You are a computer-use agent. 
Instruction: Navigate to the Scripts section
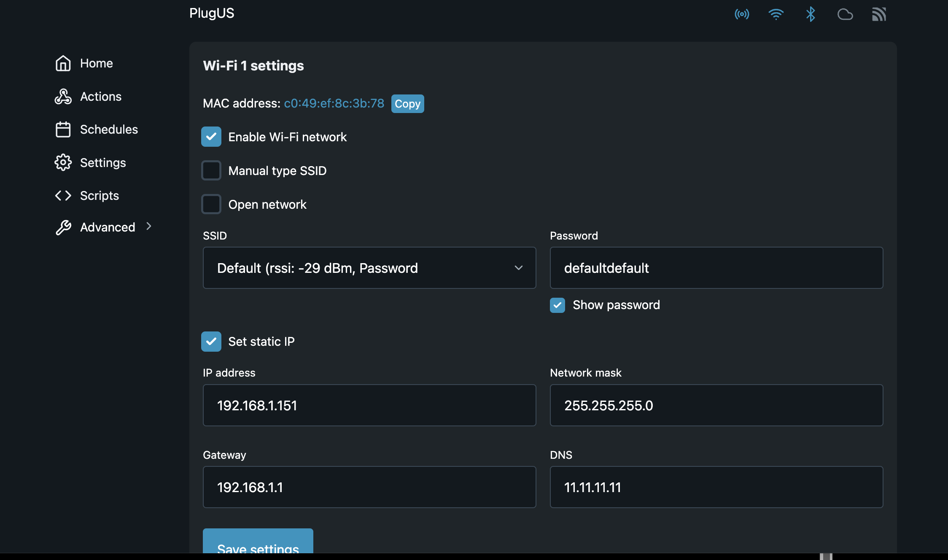[x=100, y=195]
